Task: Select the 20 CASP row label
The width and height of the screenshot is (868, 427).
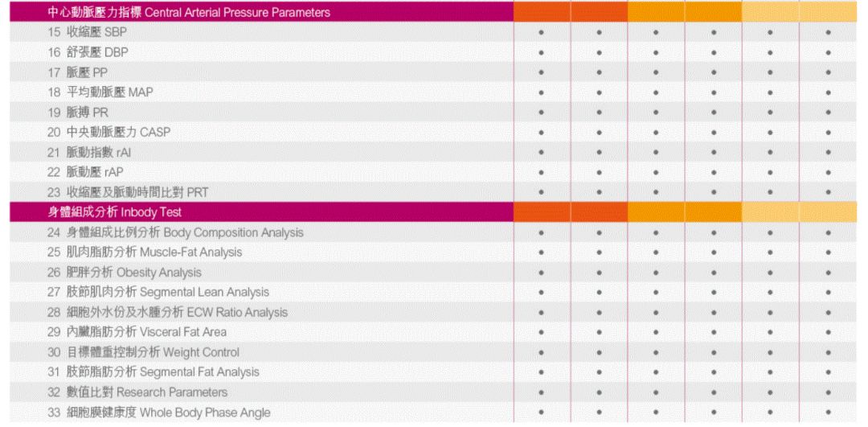Action: pos(109,133)
